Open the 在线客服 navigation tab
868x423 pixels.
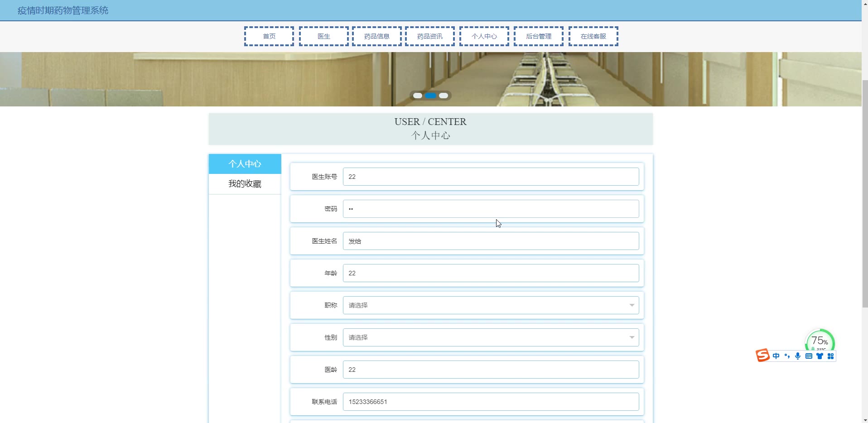(593, 36)
